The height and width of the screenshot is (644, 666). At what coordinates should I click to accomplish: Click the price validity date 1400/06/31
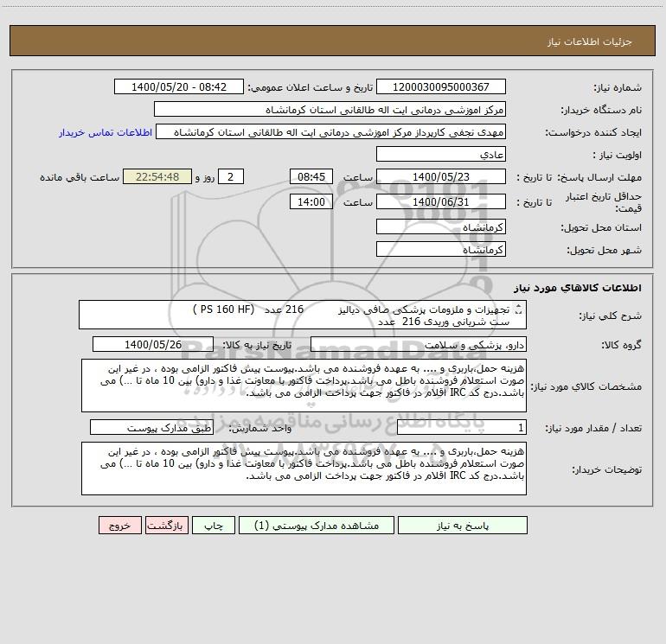[x=441, y=201]
